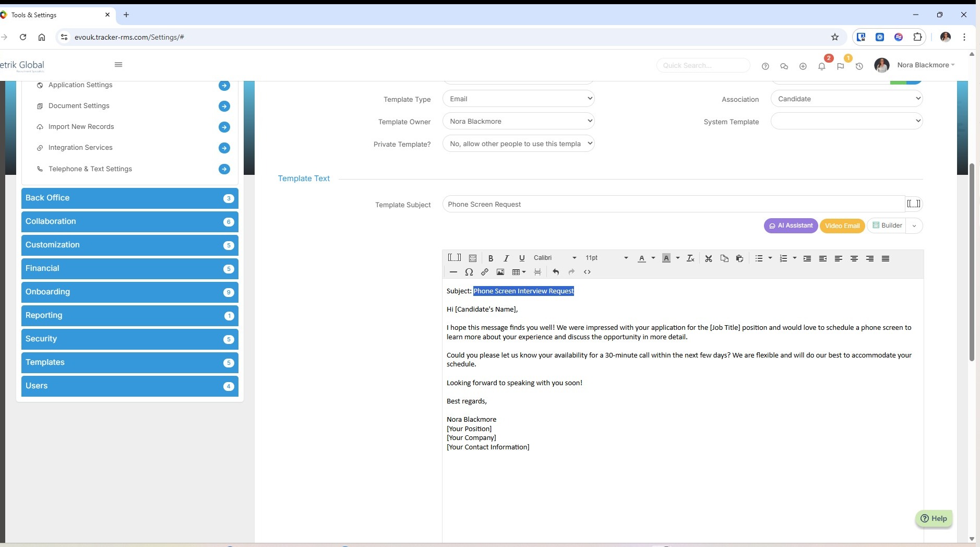Viewport: 980px width, 547px height.
Task: Open the Template Owner dropdown
Action: point(518,121)
